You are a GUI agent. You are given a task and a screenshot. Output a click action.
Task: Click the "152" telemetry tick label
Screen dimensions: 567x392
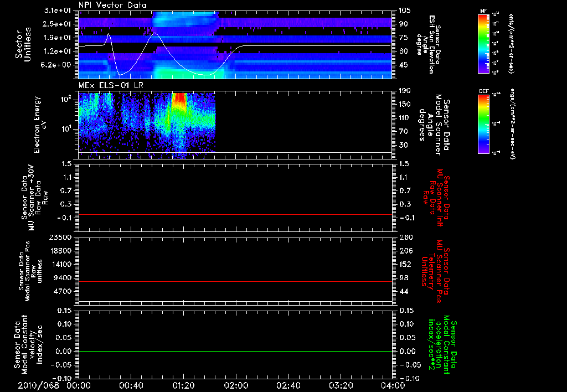405,264
